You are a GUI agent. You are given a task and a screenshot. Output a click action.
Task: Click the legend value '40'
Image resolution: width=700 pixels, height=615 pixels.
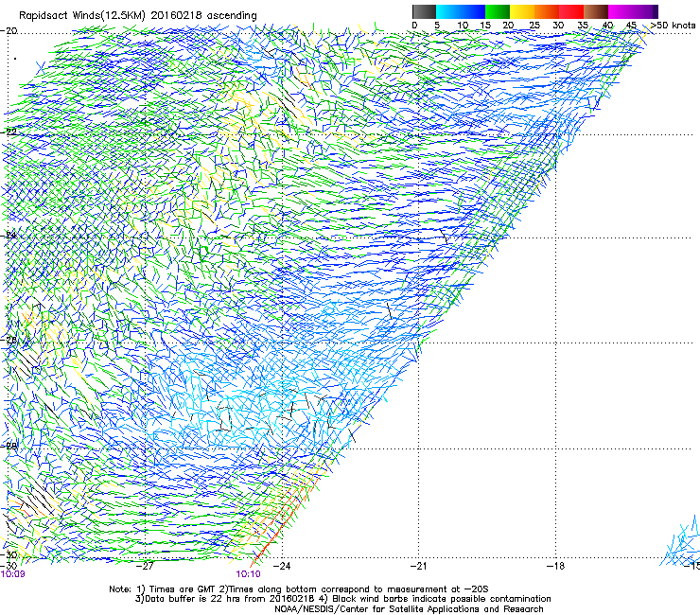click(x=607, y=25)
